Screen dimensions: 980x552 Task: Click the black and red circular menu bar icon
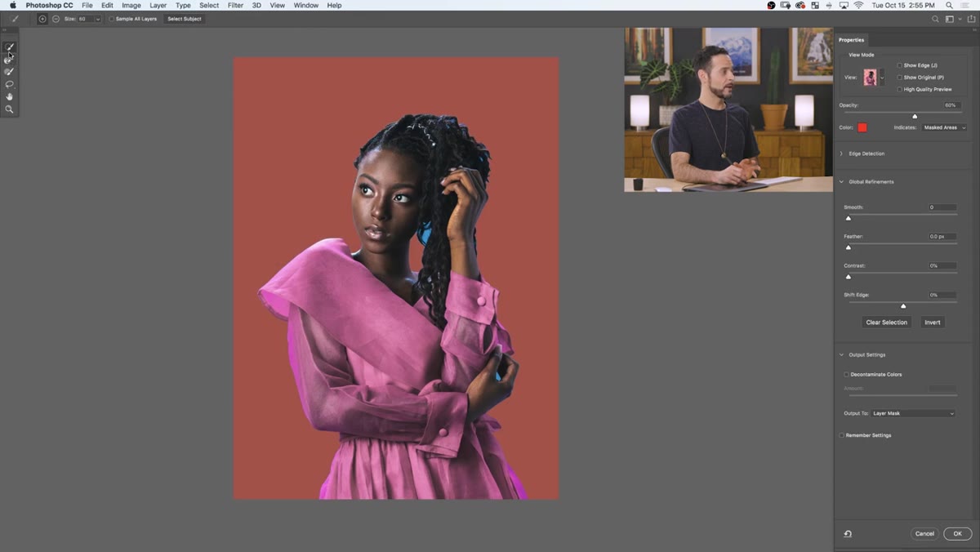coord(772,5)
